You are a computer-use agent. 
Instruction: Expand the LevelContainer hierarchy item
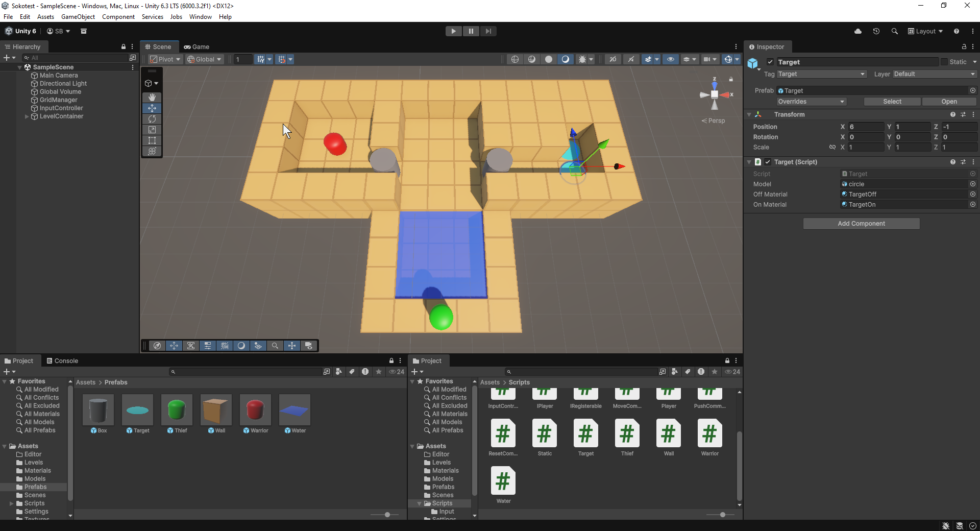(27, 116)
